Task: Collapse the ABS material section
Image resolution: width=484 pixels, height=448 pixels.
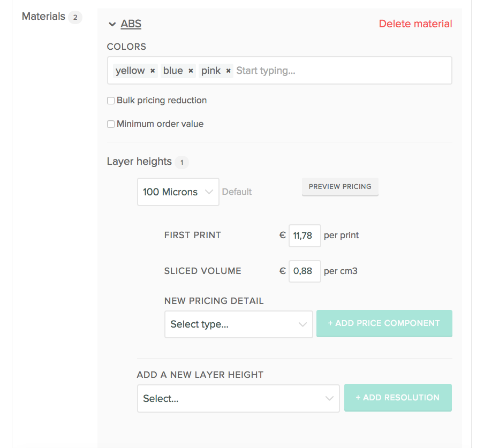Action: coord(112,24)
